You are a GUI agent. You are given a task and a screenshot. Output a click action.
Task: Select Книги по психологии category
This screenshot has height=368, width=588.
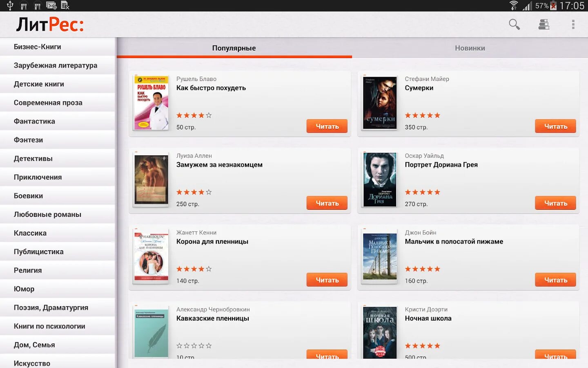[58, 326]
